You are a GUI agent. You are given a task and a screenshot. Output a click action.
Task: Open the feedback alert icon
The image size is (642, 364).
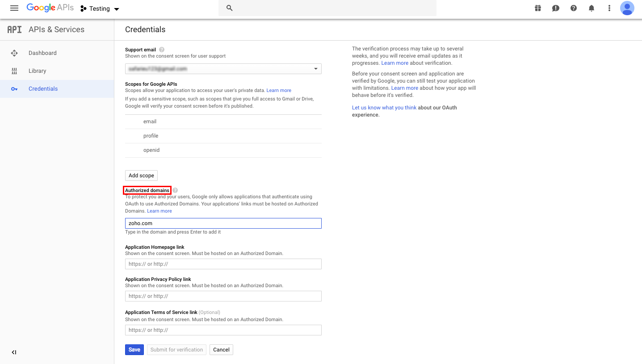click(x=556, y=8)
